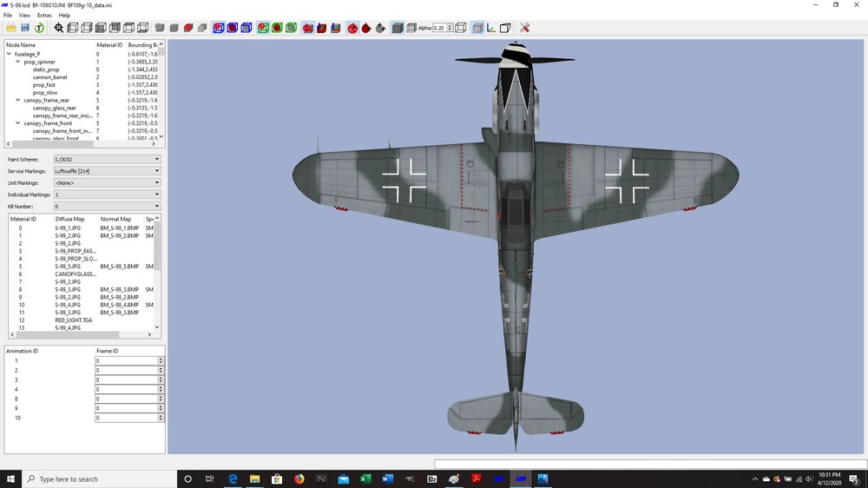Click the taskbar search box

click(x=99, y=479)
